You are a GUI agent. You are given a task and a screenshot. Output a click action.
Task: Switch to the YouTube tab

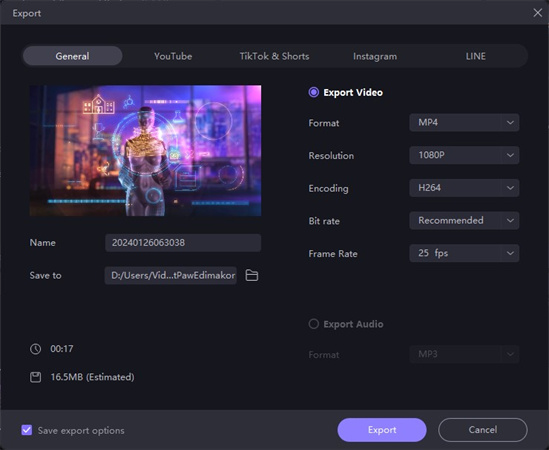point(173,56)
